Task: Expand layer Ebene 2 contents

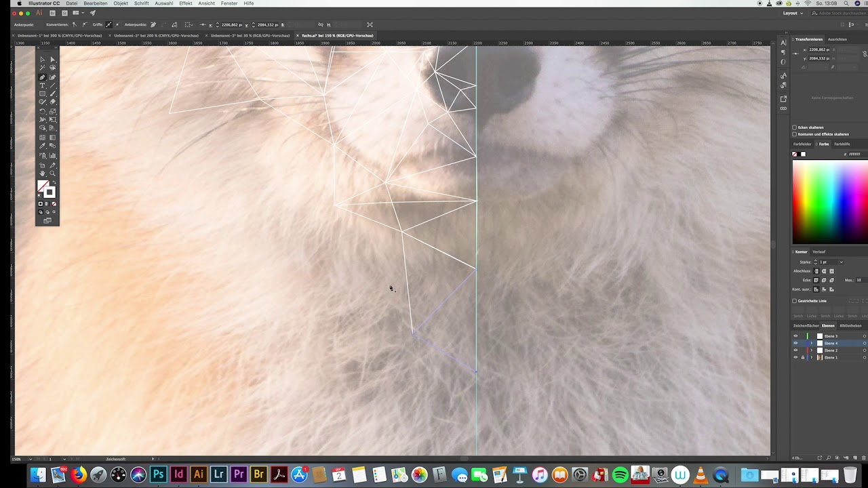Action: [x=811, y=350]
